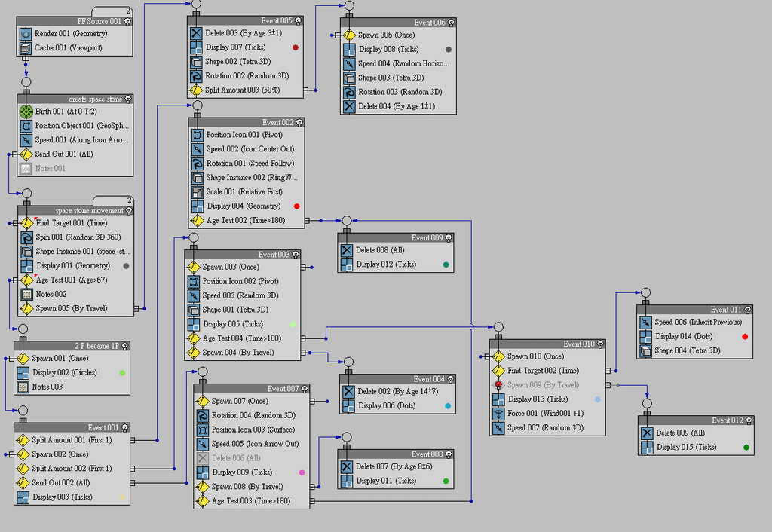
Task: Select the Display 013 (Ticks) operator
Action: 547,399
